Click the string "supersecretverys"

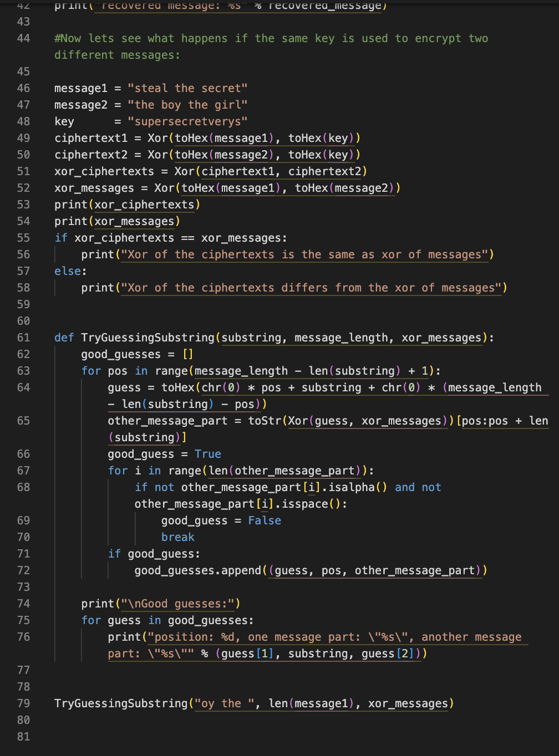pyautogui.click(x=187, y=121)
